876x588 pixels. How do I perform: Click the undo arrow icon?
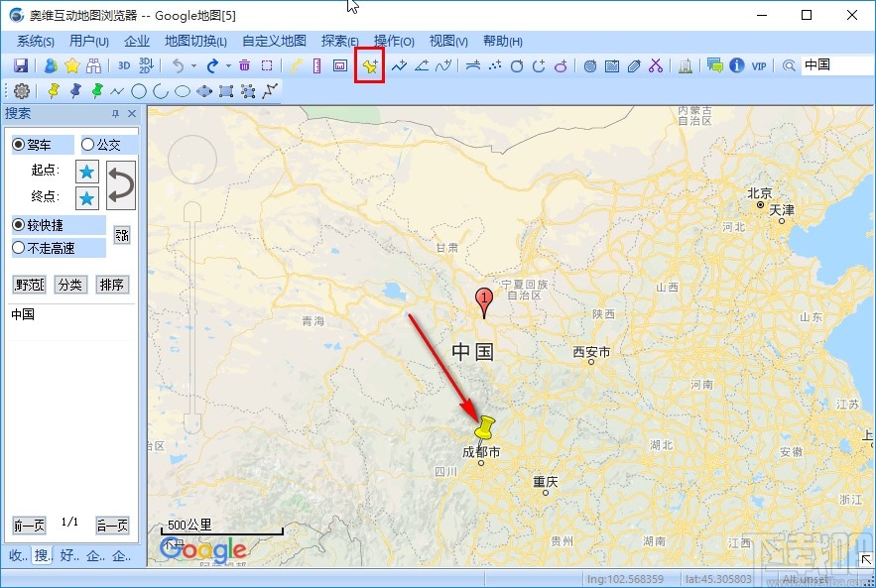coord(180,66)
